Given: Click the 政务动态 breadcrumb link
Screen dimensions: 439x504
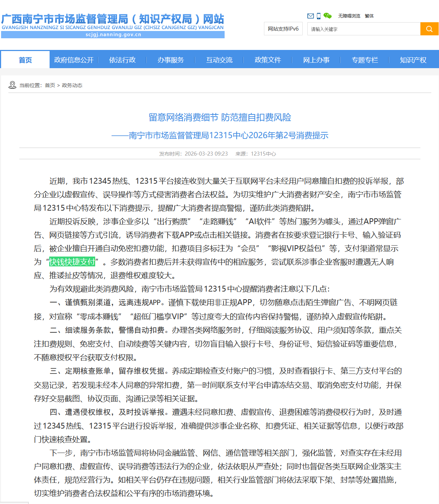Looking at the screenshot, I should 72,85.
